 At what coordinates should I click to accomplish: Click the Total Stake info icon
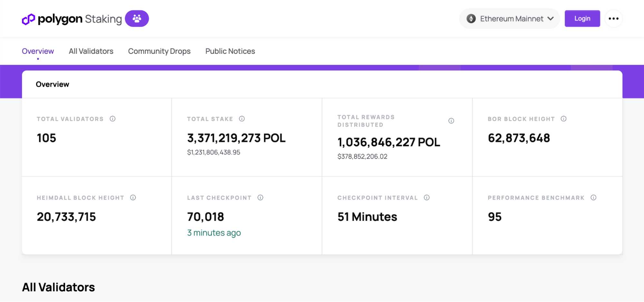242,119
